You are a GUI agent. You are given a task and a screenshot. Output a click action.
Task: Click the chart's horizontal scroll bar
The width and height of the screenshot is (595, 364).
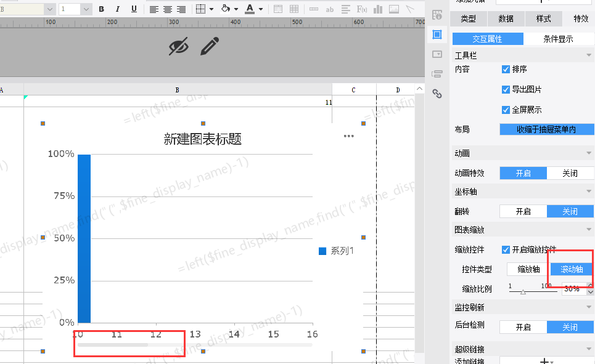[x=195, y=345]
